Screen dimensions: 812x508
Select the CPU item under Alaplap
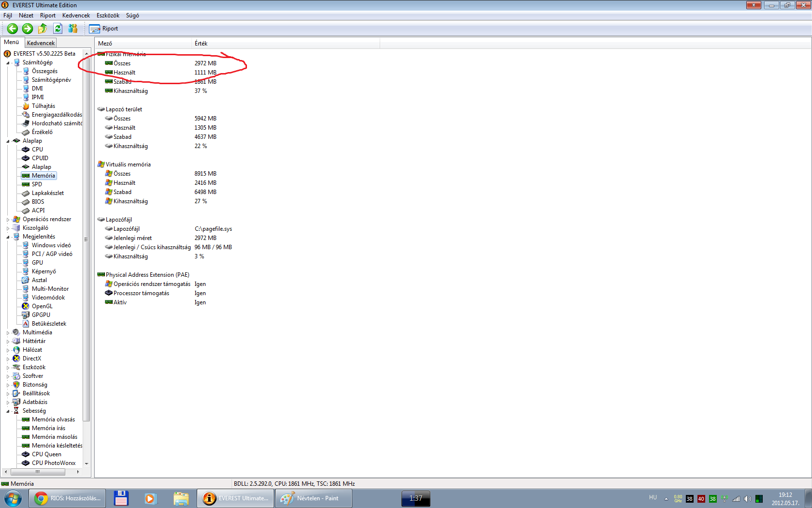tap(37, 149)
